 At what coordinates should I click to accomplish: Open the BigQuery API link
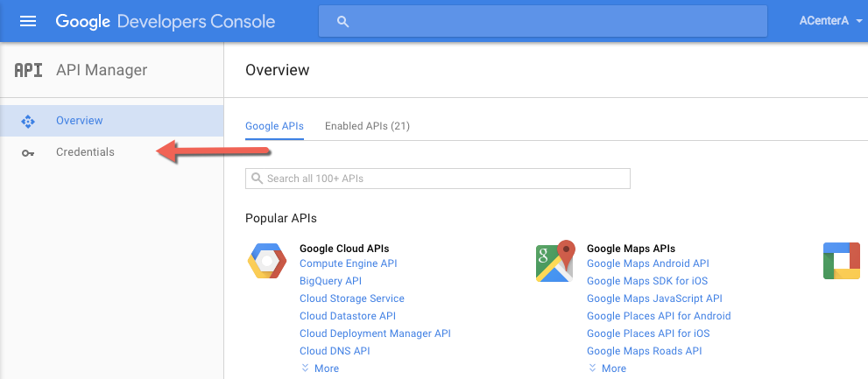pos(330,281)
